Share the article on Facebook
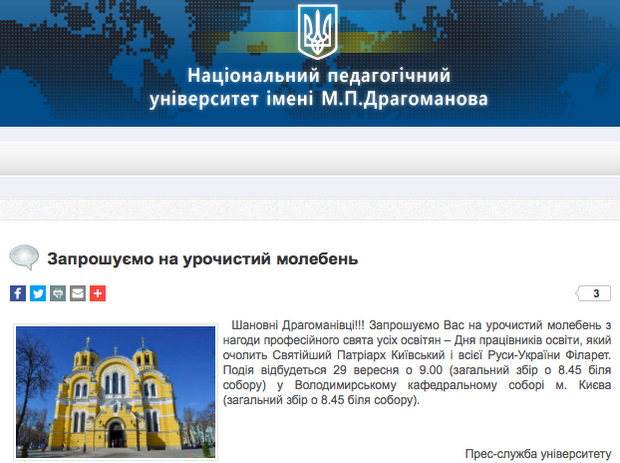This screenshot has height=463, width=620. (x=18, y=294)
